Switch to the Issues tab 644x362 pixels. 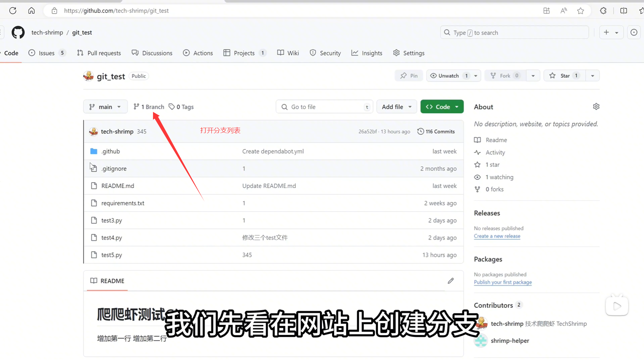(x=46, y=53)
